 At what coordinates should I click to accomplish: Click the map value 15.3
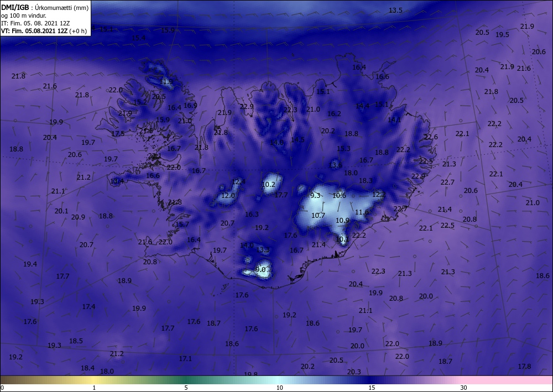[x=343, y=148]
